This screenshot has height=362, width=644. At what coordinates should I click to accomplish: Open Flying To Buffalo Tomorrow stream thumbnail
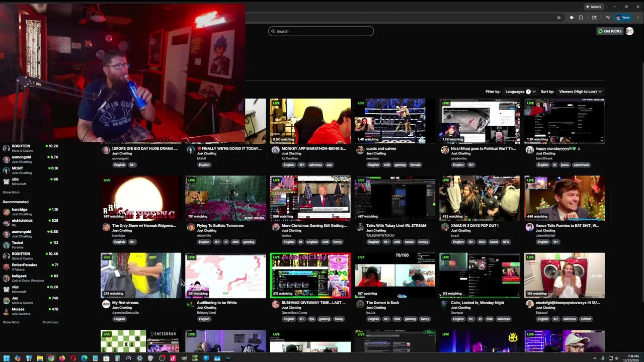[225, 198]
